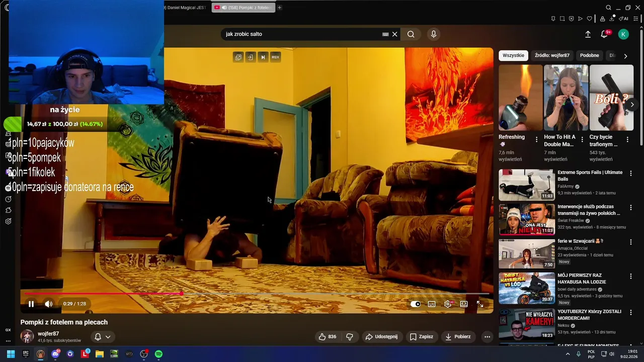Dislike the video with thumbs down

click(350, 337)
